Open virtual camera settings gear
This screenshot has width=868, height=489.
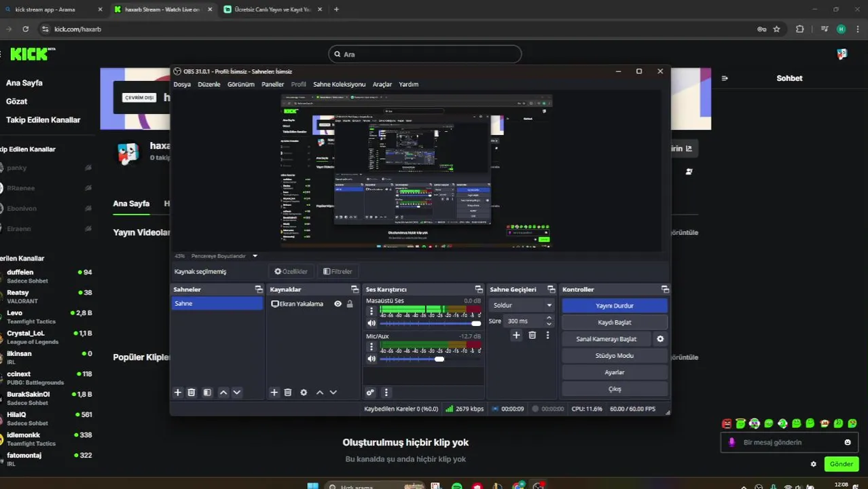point(660,339)
